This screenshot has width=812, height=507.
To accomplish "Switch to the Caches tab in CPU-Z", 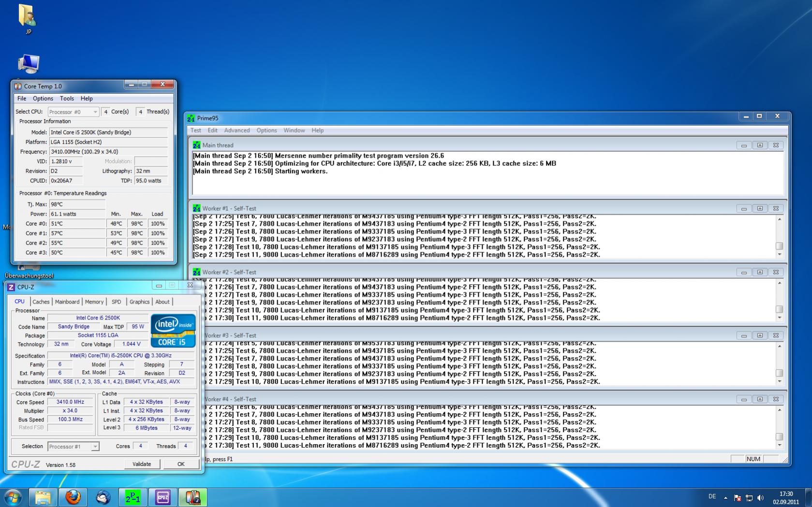I will tap(41, 302).
